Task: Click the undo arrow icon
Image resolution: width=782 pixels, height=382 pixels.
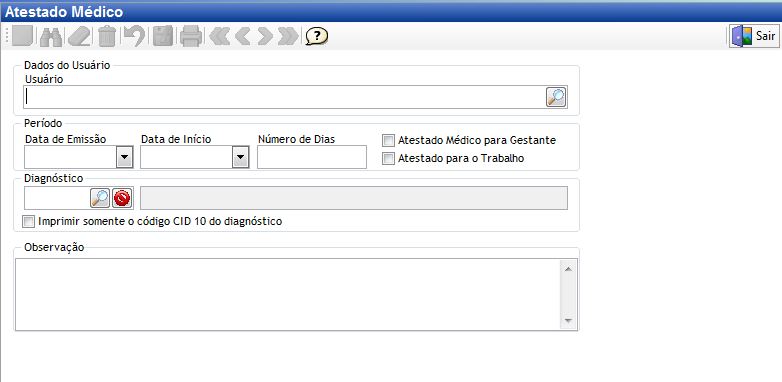Action: [x=134, y=36]
